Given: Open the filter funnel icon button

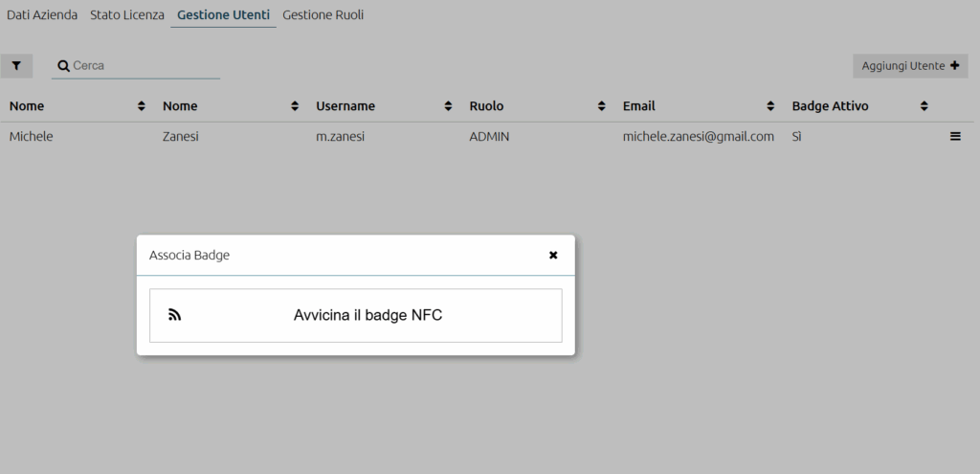Looking at the screenshot, I should pos(16,66).
